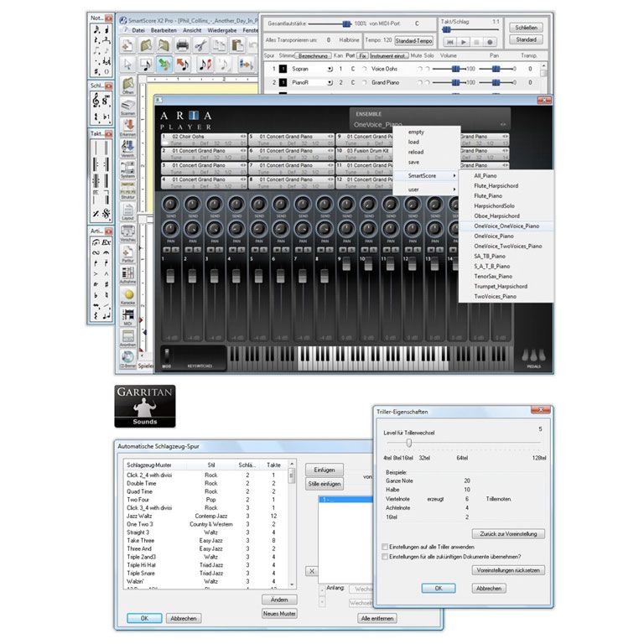Click the scissors cut icon in SmartScore toolbar
This screenshot has width=644, height=644.
(x=200, y=44)
